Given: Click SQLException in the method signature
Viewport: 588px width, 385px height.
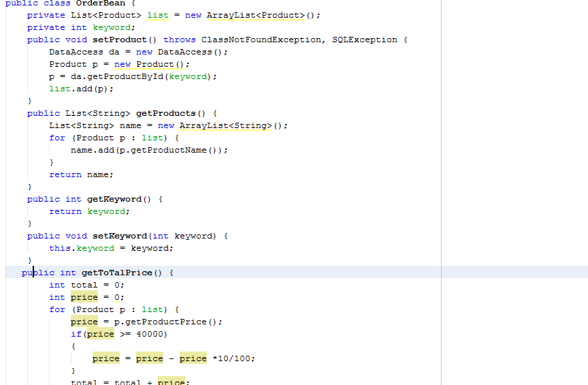Looking at the screenshot, I should (x=365, y=40).
